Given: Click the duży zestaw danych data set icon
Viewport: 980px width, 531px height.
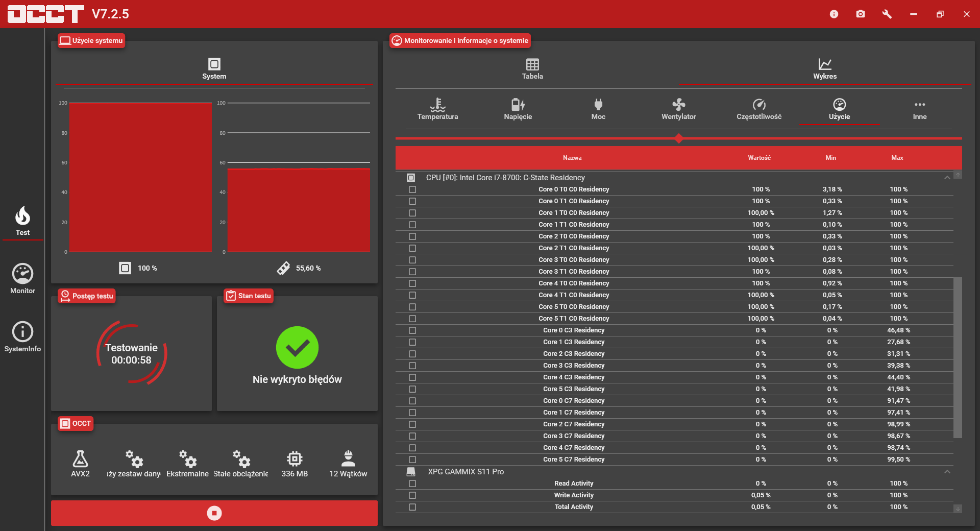Looking at the screenshot, I should click(x=134, y=459).
